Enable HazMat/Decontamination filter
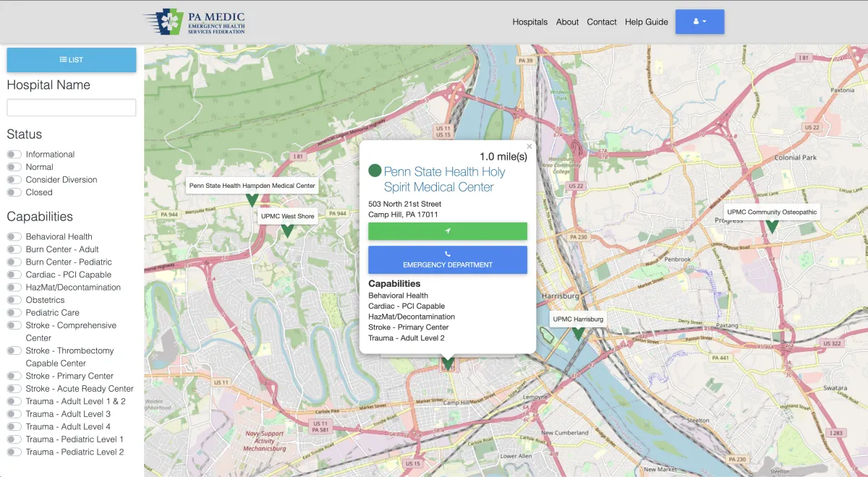Viewport: 868px width, 477px height. coord(14,288)
